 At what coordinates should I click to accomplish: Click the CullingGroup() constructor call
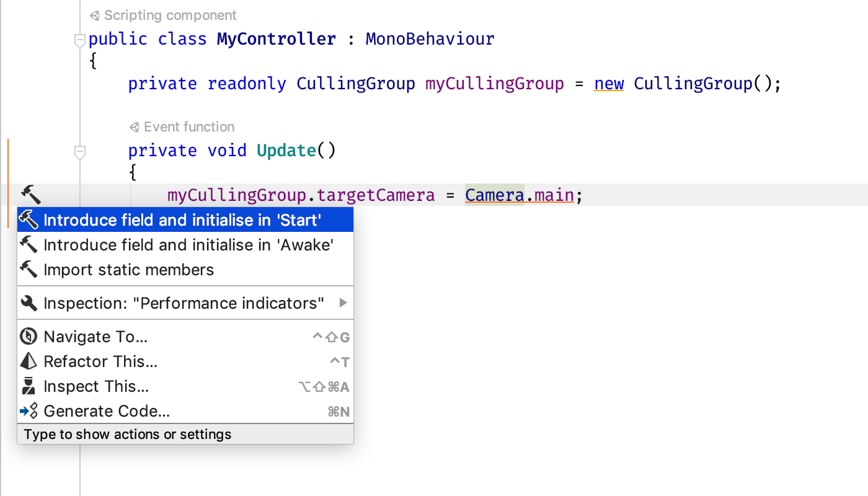pos(703,84)
